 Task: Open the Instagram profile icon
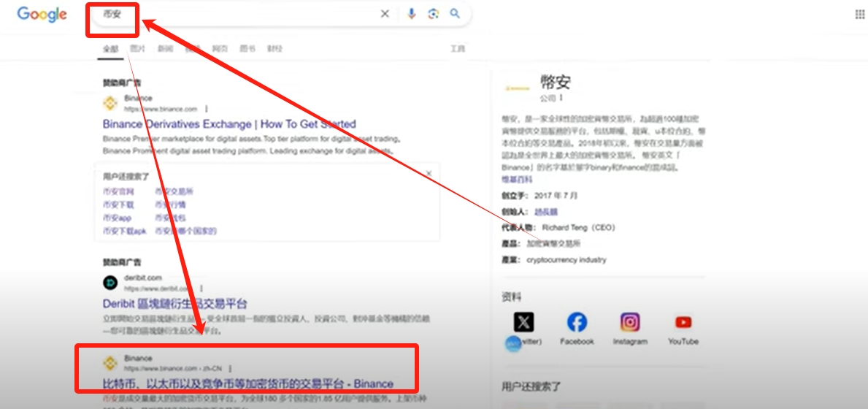[x=630, y=321]
